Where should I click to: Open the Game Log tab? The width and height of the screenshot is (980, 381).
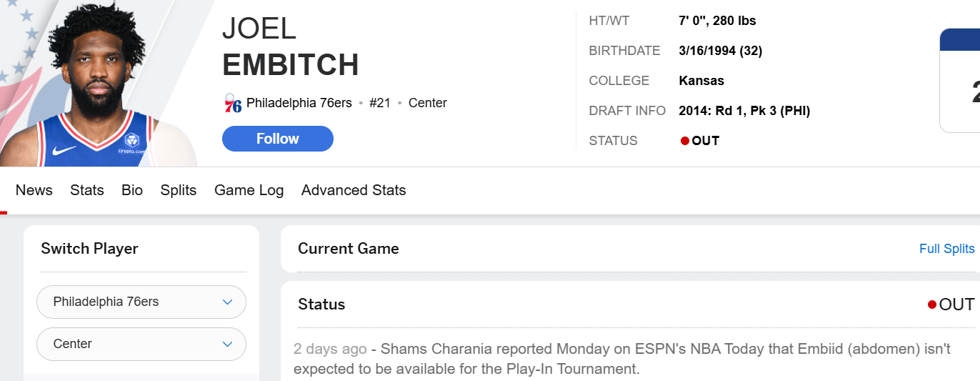click(x=249, y=190)
